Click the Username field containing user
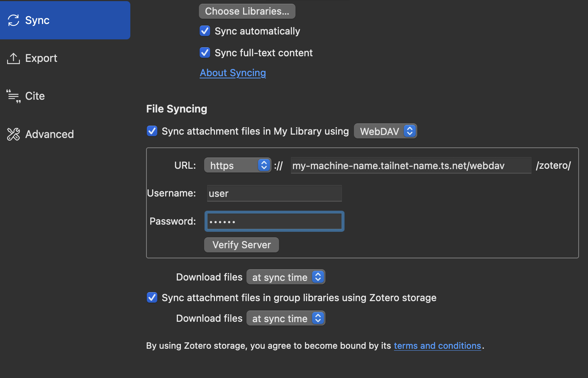The image size is (588, 378). [274, 193]
